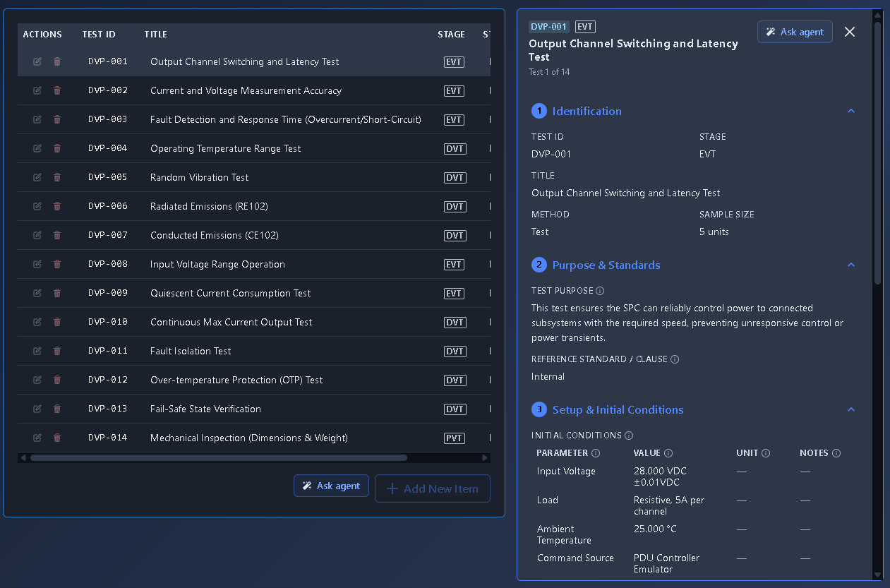Collapse the Purpose & Standards section
The width and height of the screenshot is (890, 588).
(851, 265)
